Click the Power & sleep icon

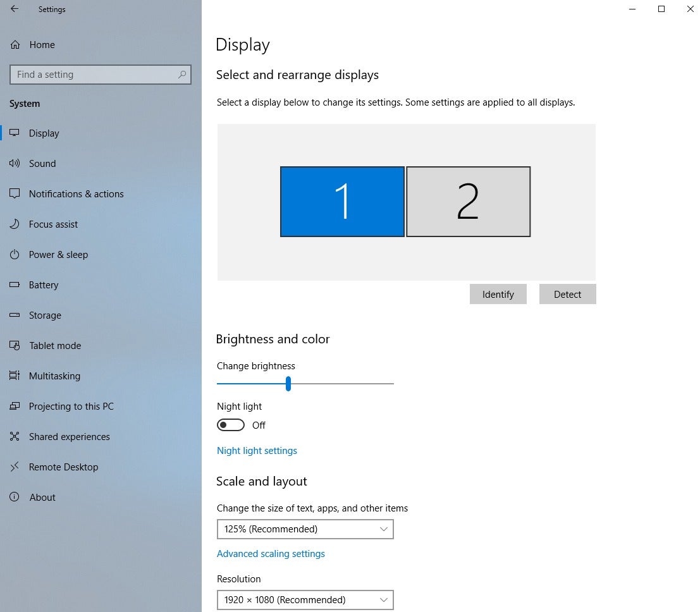(15, 254)
